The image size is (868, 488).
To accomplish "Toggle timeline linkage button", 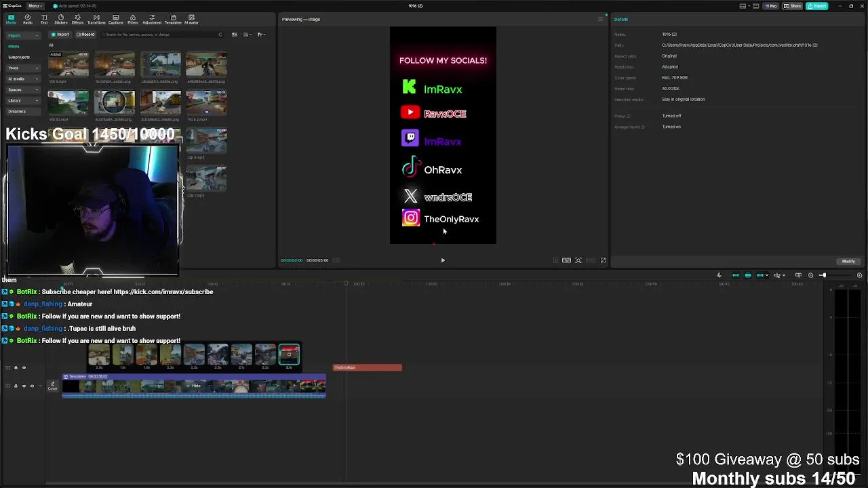I will coord(760,275).
